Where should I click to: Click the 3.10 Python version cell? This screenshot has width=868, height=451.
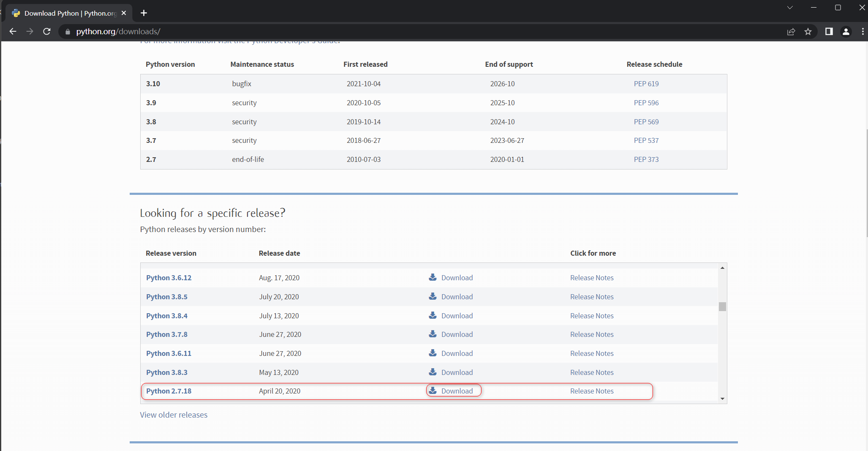153,84
